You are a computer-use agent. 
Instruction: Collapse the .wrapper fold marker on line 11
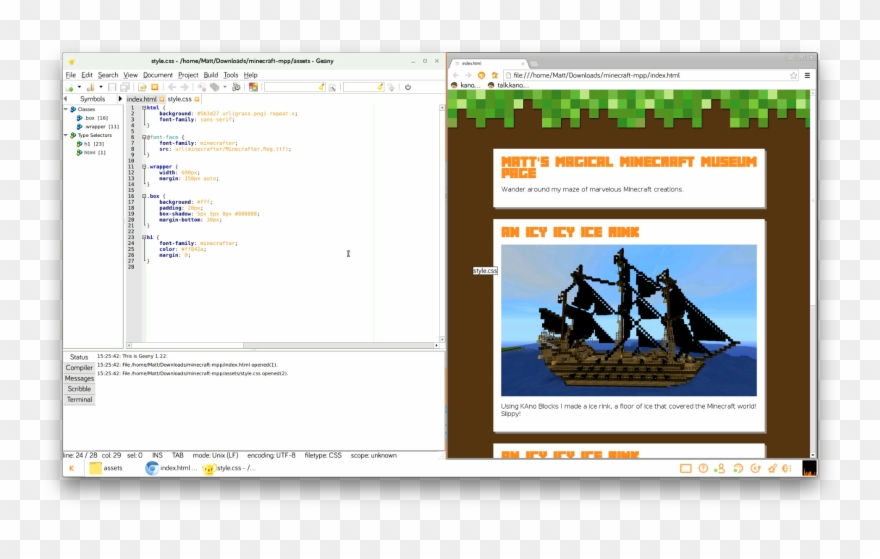144,167
